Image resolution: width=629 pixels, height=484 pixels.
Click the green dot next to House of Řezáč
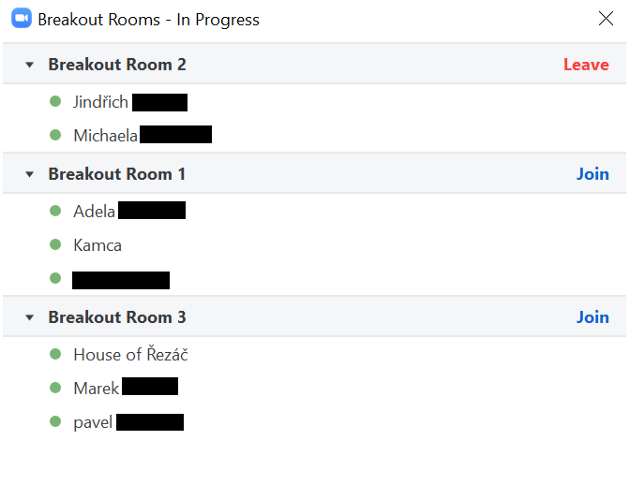point(56,354)
